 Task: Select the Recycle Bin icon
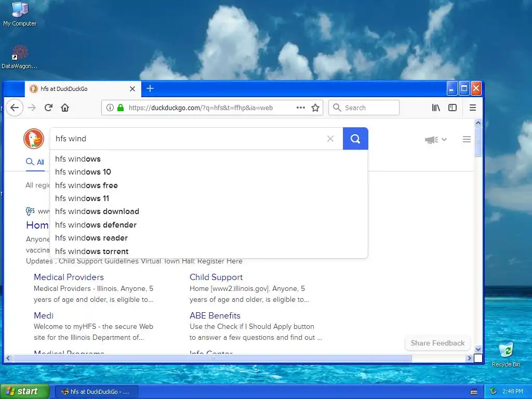click(506, 355)
